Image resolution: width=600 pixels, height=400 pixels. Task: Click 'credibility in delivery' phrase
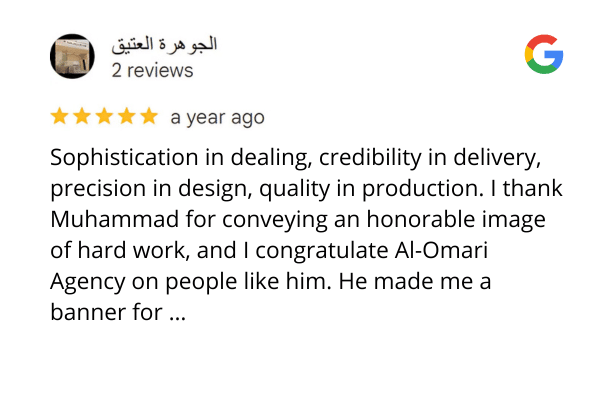430,158
